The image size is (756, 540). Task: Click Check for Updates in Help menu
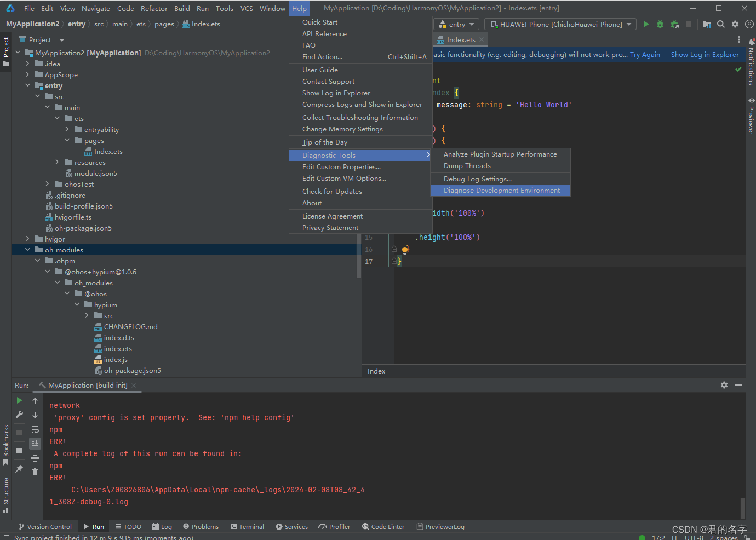click(360, 192)
